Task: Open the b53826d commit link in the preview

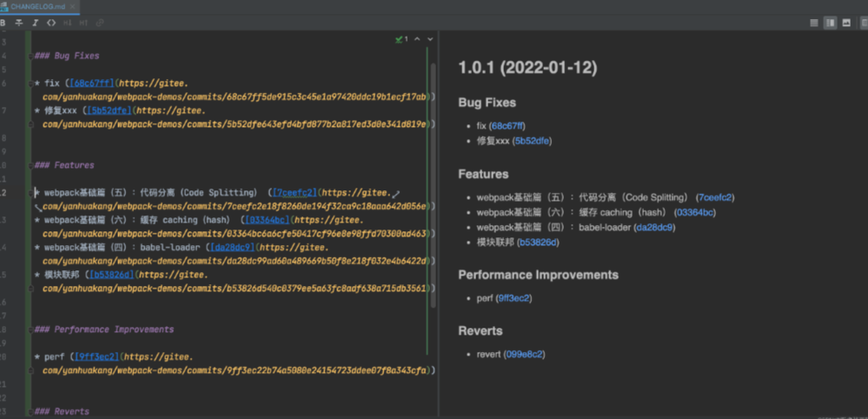Action: [x=538, y=243]
